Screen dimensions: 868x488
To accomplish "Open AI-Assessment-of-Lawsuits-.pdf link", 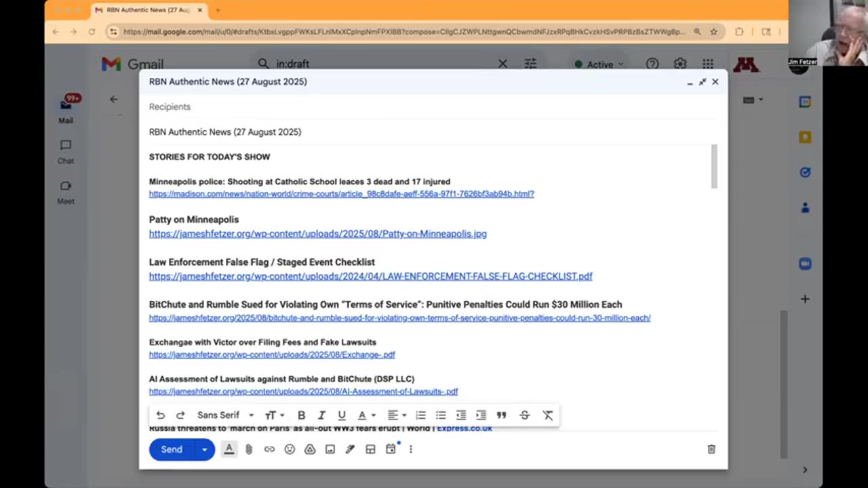I will 304,391.
